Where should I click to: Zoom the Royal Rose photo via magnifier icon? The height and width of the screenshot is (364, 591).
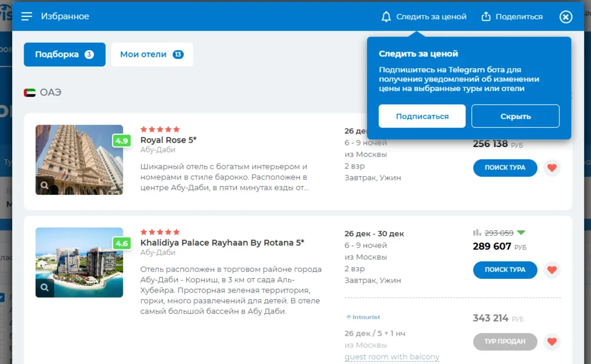tap(45, 185)
